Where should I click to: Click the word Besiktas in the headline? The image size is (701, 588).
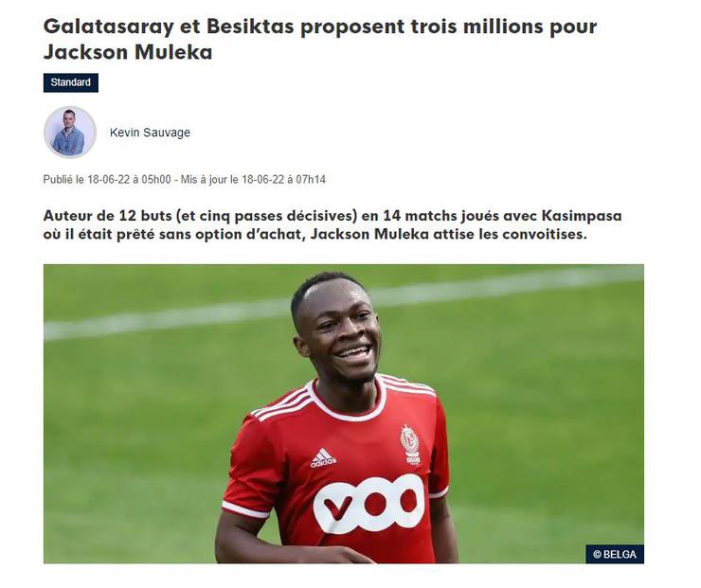(x=250, y=27)
